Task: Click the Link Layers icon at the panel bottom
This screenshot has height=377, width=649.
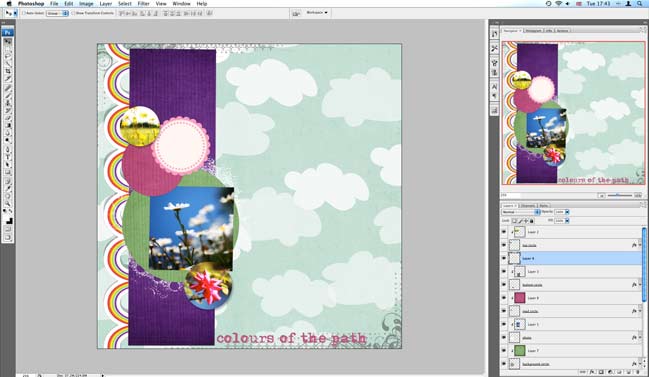Action: 583,372
